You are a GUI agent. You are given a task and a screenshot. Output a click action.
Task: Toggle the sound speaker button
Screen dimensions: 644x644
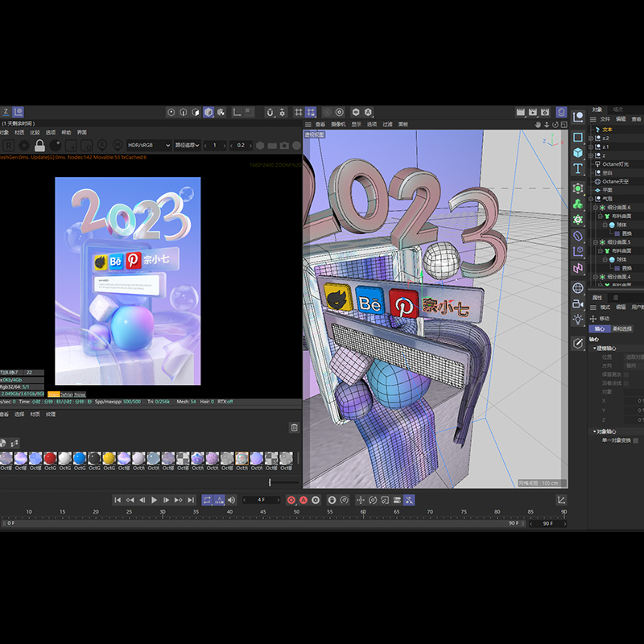pyautogui.click(x=232, y=500)
